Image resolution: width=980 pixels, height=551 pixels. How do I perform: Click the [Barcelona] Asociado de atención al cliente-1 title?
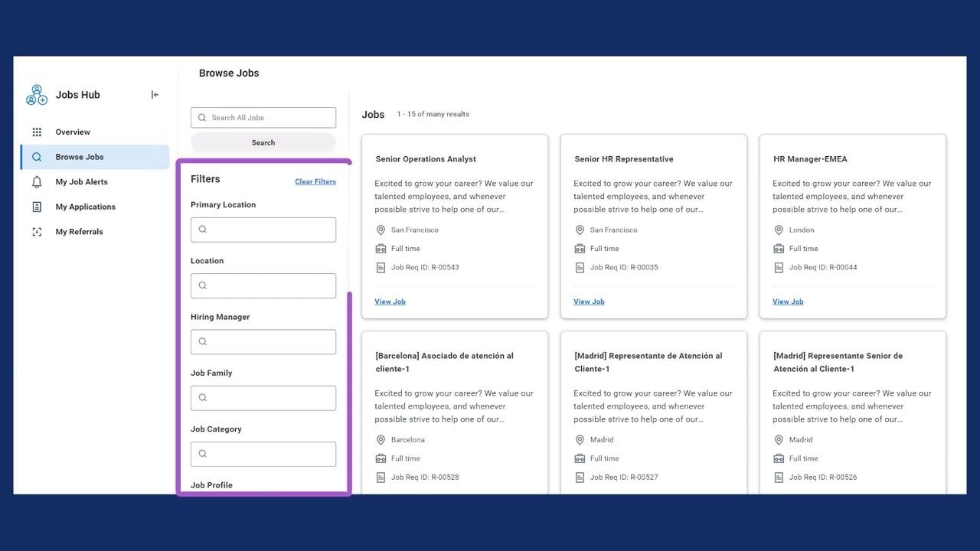tap(444, 362)
